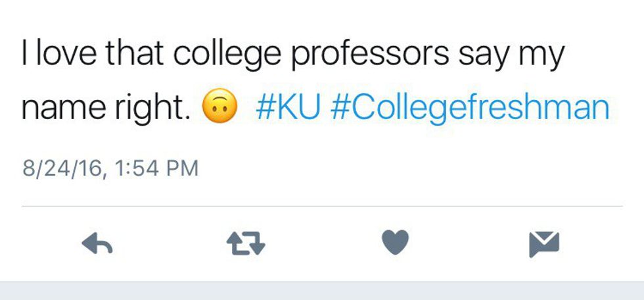644x300 pixels.
Task: Click the "I" starting the tweet
Action: pos(25,55)
